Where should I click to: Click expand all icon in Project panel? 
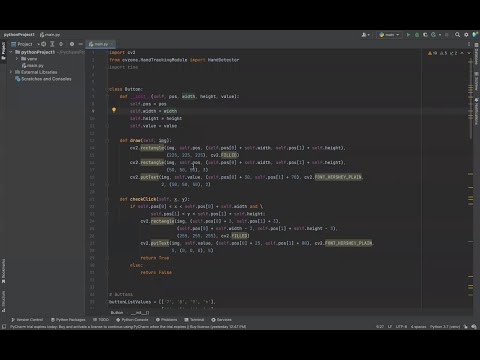pos(52,44)
